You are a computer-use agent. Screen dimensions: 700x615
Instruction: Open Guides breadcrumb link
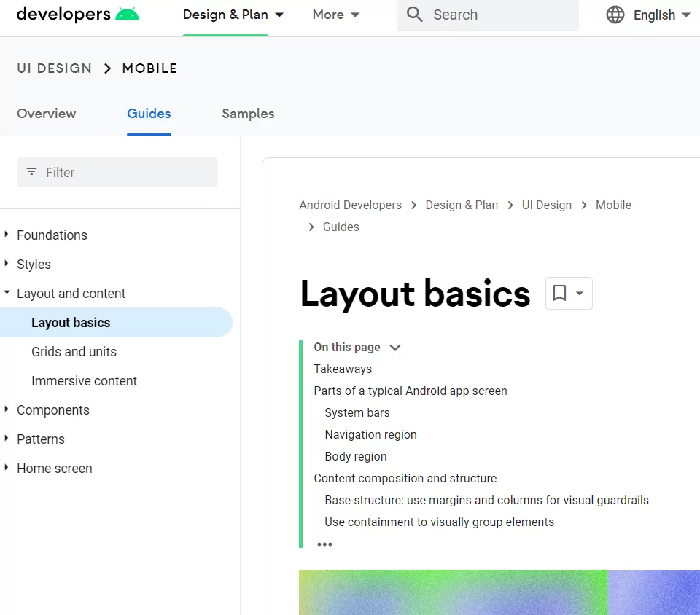click(x=341, y=227)
